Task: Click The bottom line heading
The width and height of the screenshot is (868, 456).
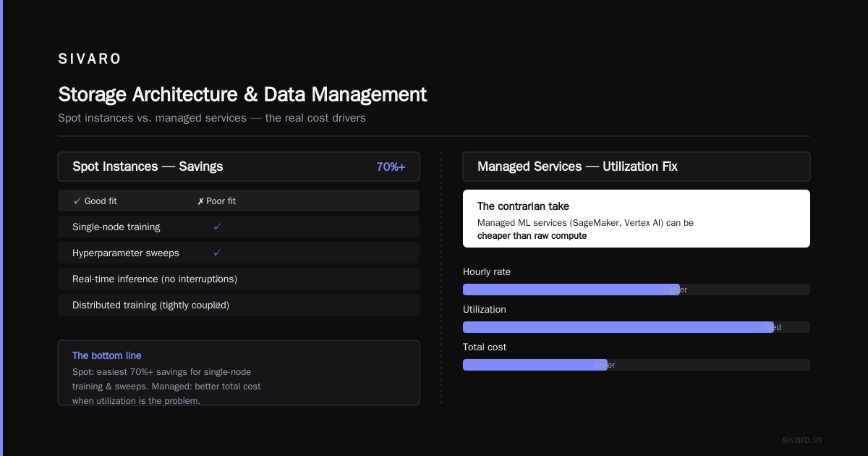Action: click(107, 355)
